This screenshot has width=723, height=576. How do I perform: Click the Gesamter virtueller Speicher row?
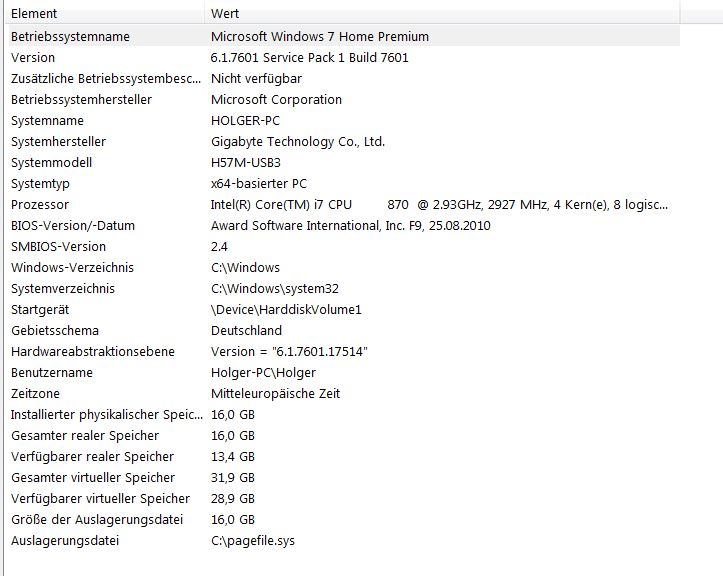93,478
